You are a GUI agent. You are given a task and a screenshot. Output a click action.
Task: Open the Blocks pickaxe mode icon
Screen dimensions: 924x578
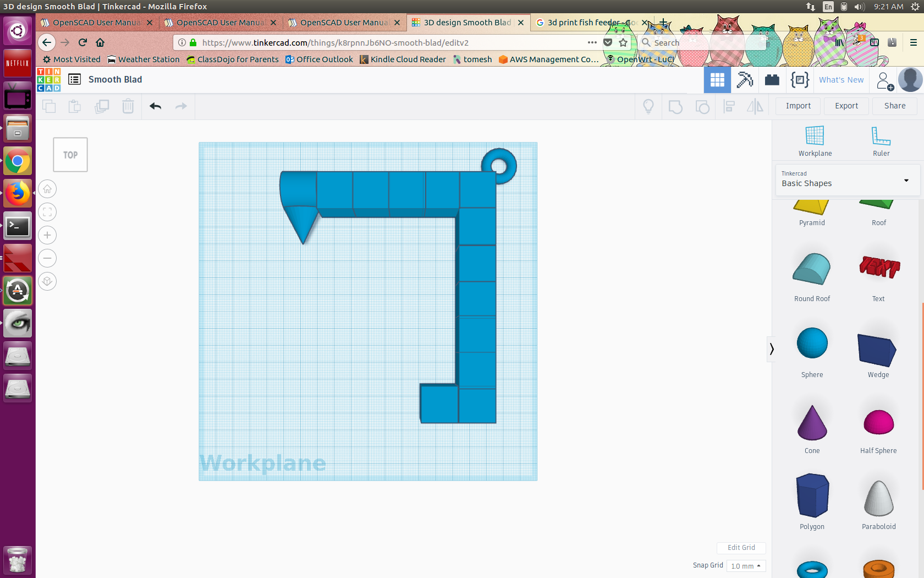pos(745,80)
